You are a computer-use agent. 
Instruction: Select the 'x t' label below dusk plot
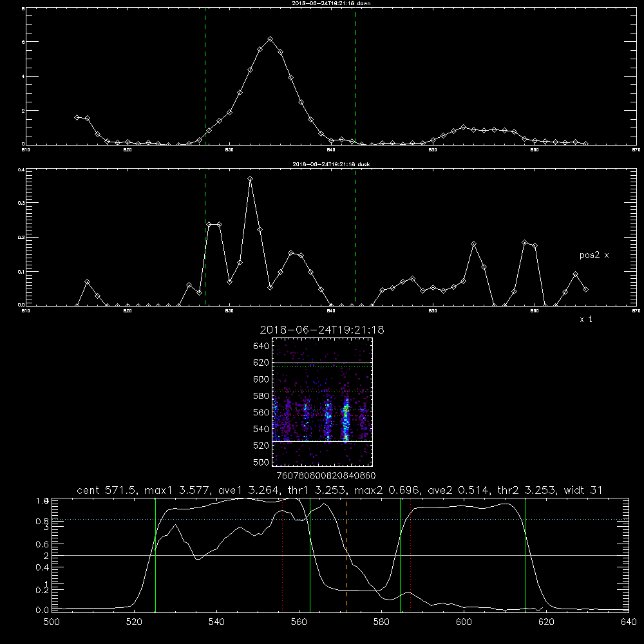(x=585, y=319)
